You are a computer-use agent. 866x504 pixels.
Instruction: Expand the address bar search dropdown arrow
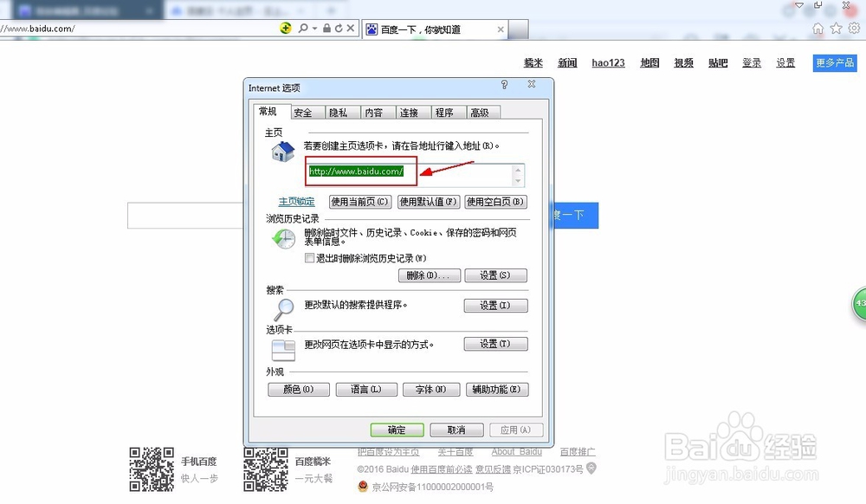pyautogui.click(x=315, y=29)
